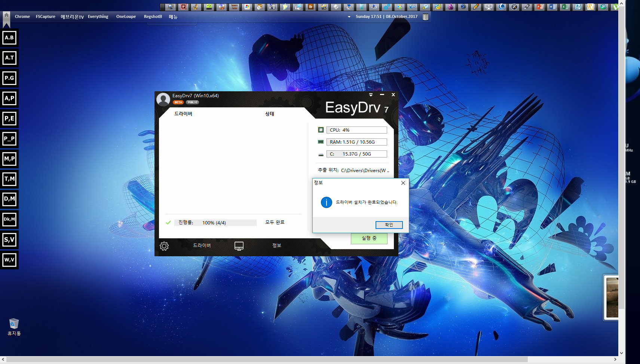Open the 메뉴 item in top bar
The width and height of the screenshot is (640, 364).
click(x=173, y=16)
